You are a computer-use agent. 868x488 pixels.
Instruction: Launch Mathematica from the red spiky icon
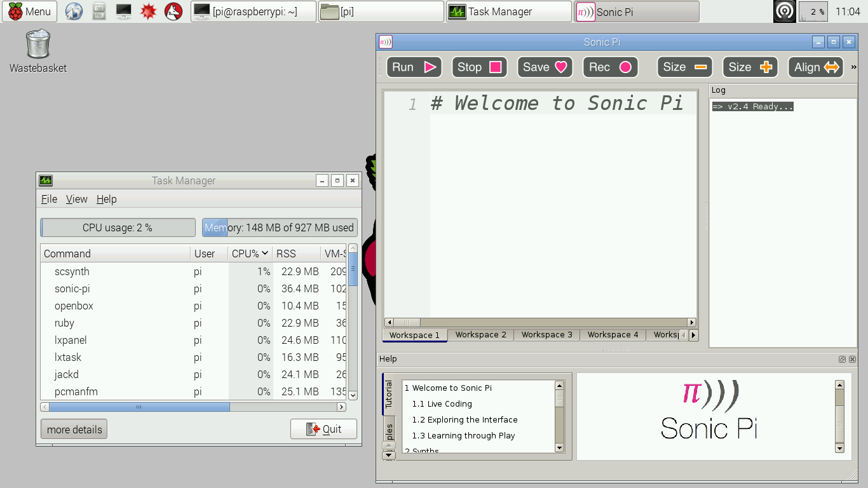tap(149, 11)
